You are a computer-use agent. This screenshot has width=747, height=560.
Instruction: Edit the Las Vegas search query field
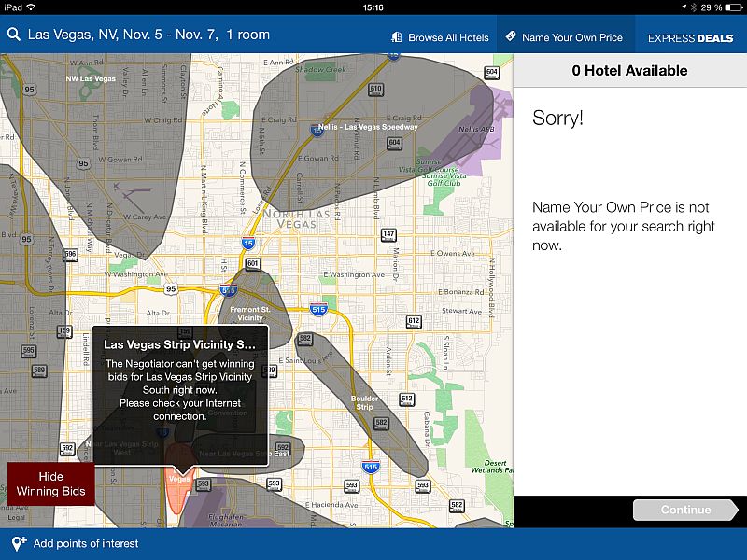tap(149, 35)
